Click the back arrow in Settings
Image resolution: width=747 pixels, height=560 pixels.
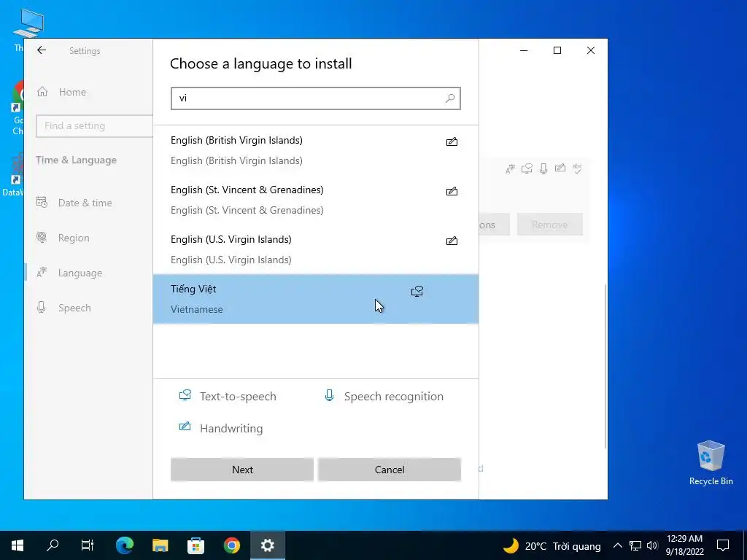pos(42,50)
